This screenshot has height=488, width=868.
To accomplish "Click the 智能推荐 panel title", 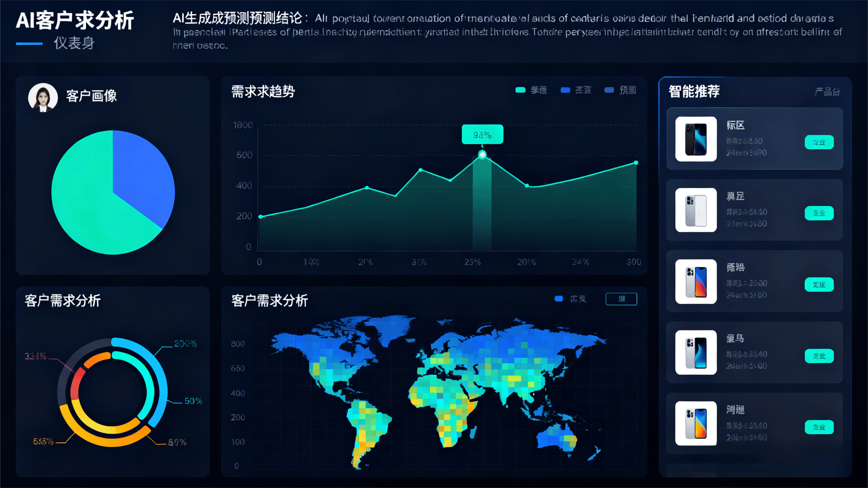I will (x=694, y=91).
